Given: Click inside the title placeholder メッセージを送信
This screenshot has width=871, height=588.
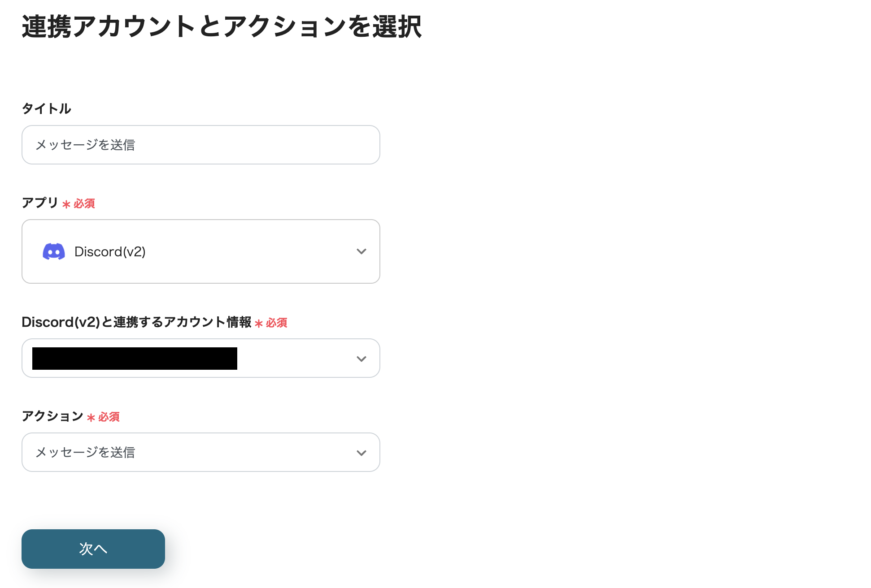Looking at the screenshot, I should coord(87,145).
